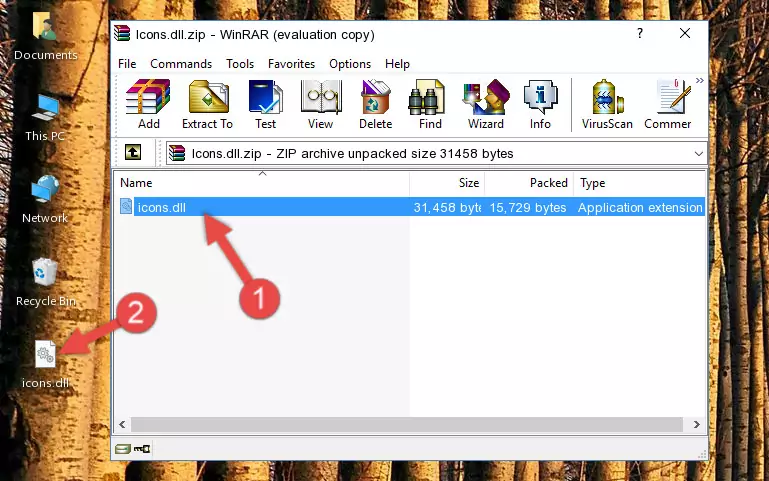Viewport: 769px width, 481px height.
Task: Click the 15,729 bytes packed value
Action: tap(528, 207)
